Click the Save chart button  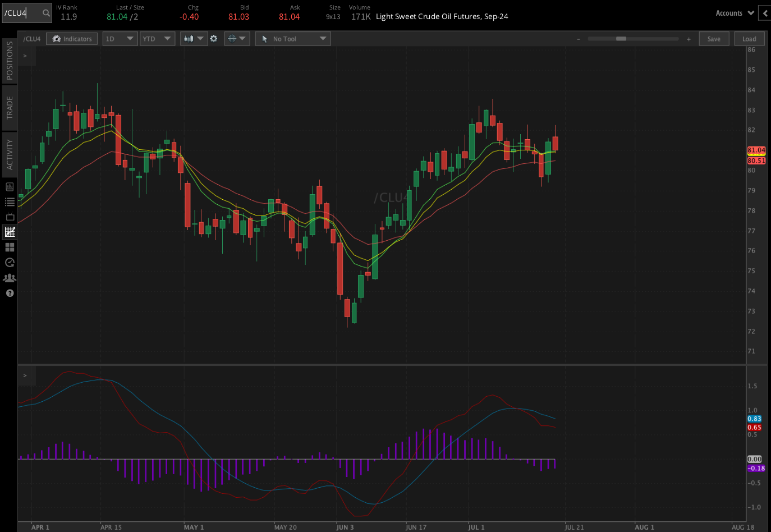click(714, 38)
